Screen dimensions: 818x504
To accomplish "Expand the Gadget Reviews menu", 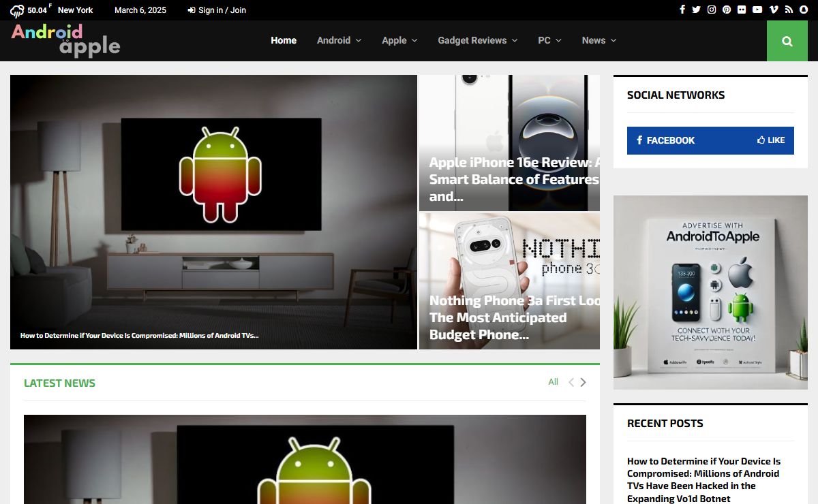I will (478, 40).
